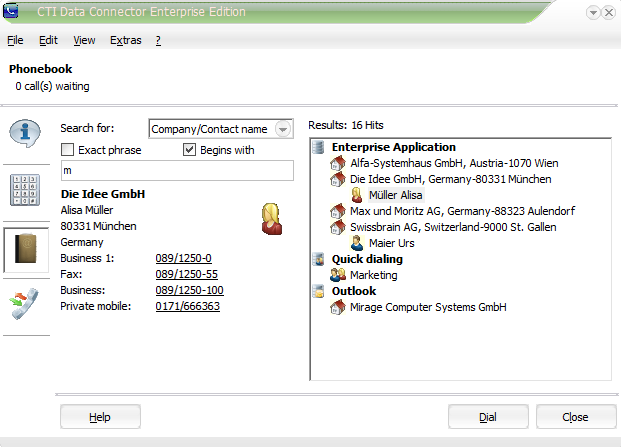Select the dial keypad icon in sidebar

click(x=25, y=190)
